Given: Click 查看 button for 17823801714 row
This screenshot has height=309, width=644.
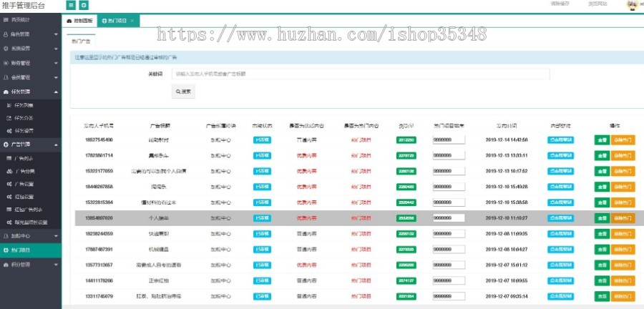Looking at the screenshot, I should [x=602, y=155].
